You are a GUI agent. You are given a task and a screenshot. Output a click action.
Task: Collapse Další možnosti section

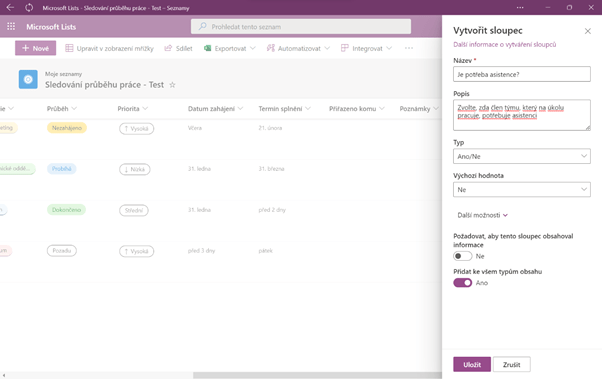[x=482, y=215]
